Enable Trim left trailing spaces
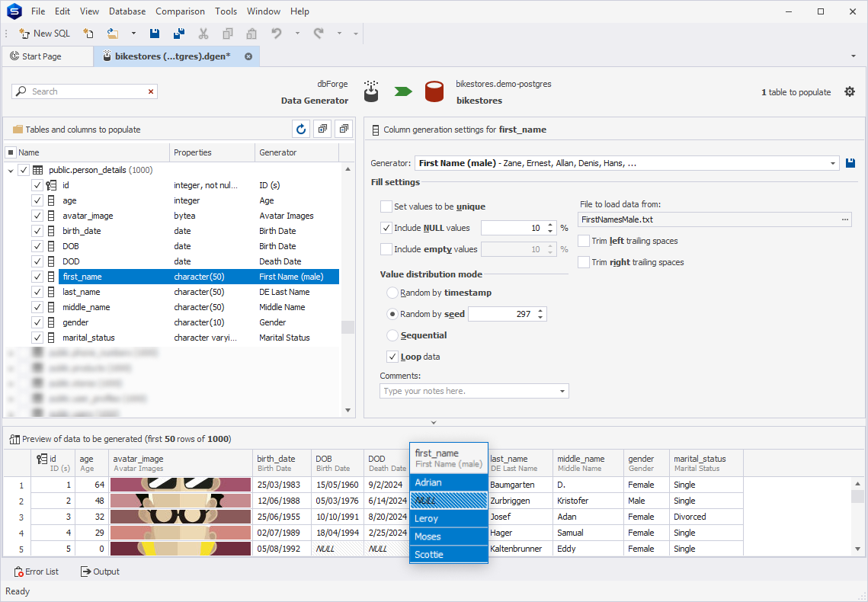 point(584,241)
